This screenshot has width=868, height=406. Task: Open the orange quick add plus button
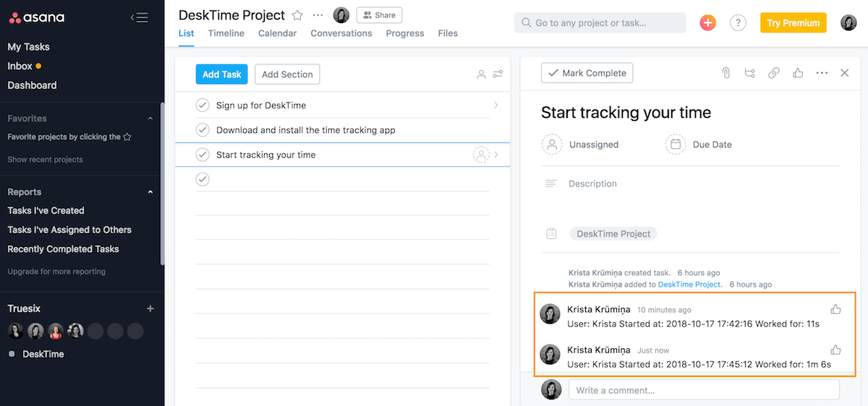(708, 22)
